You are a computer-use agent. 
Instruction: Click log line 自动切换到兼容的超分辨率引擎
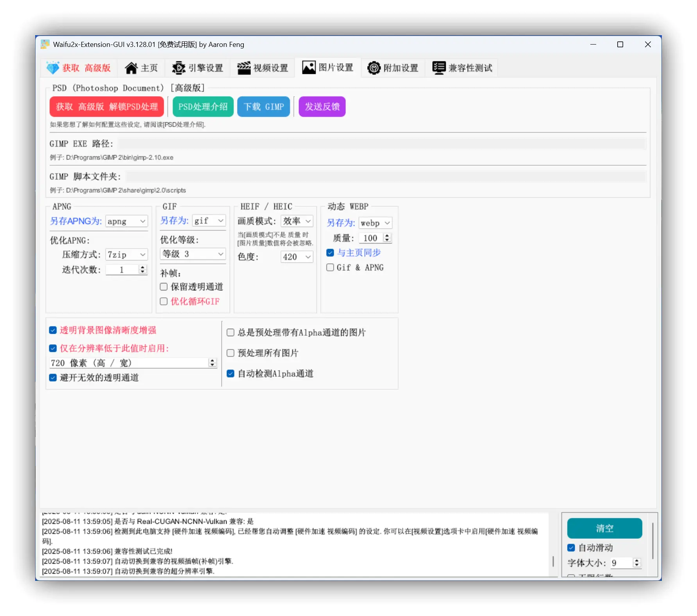(x=129, y=571)
